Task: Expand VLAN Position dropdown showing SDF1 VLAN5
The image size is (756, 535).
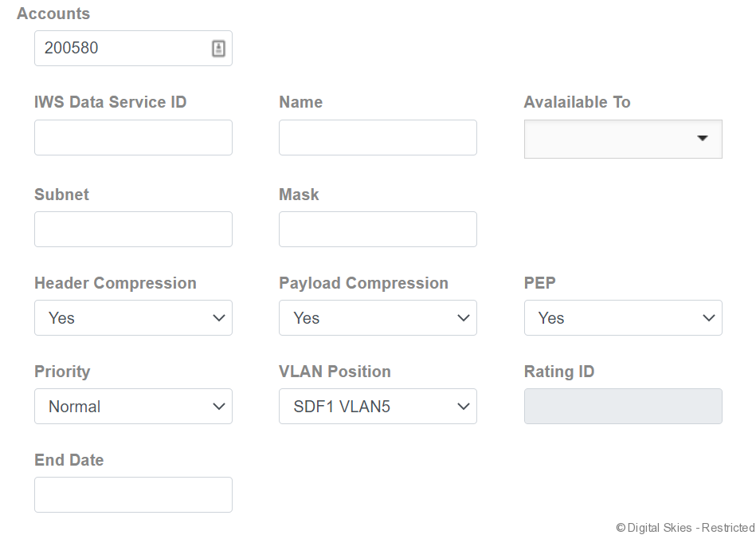Action: [378, 406]
